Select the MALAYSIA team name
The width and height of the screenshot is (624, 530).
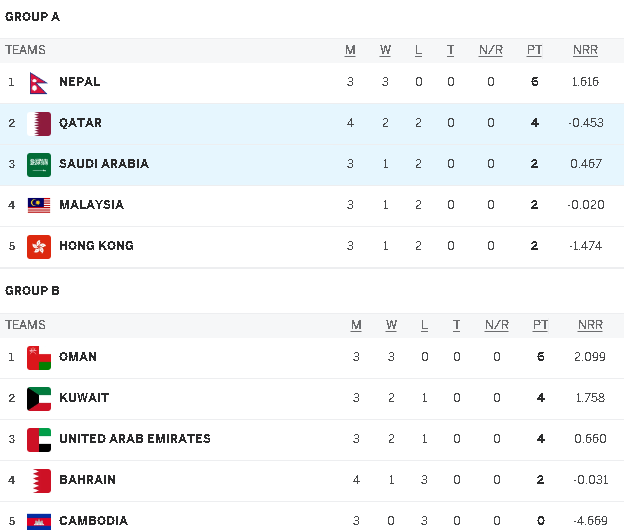[91, 205]
